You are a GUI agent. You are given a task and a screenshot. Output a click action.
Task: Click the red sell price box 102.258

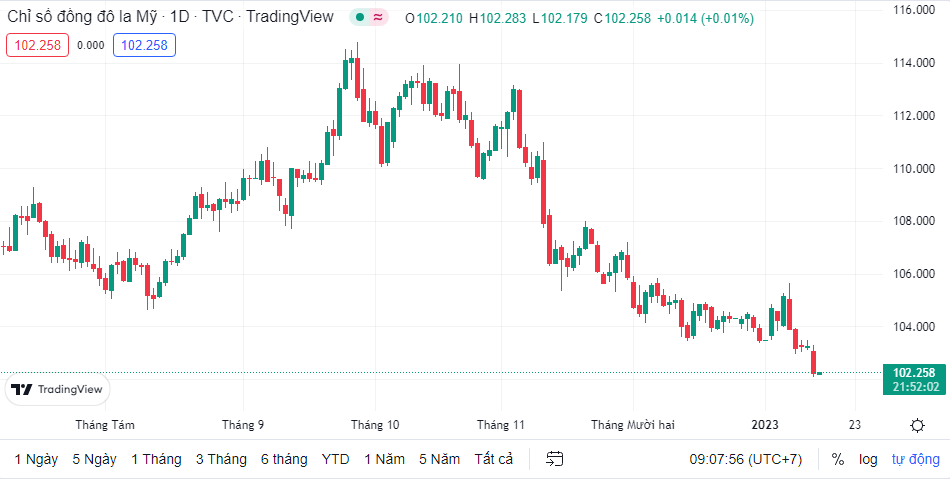pos(37,45)
